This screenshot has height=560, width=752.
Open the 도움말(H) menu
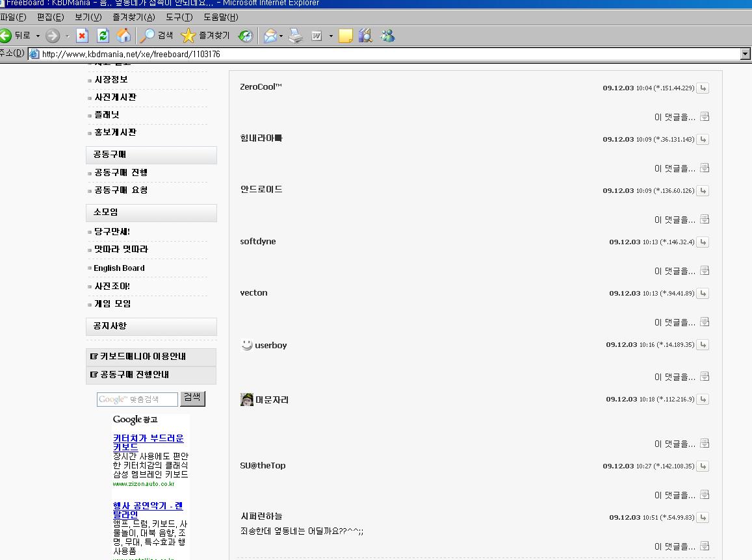point(220,18)
